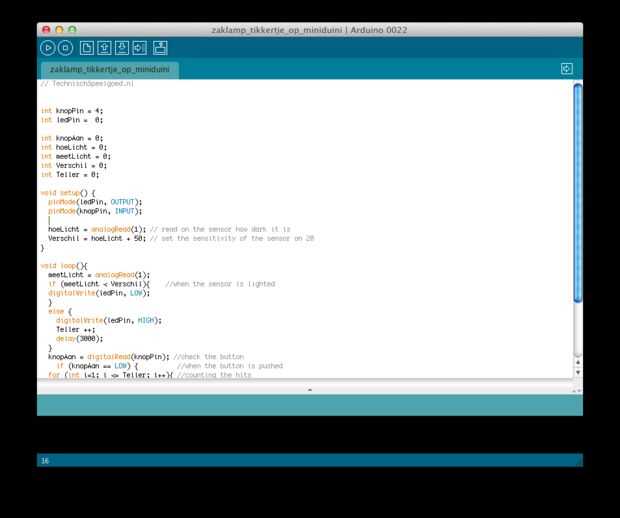Viewport: 620px width, 518px height.
Task: Click 'if (knopAan == LOW) {' code
Action: [x=97, y=366]
